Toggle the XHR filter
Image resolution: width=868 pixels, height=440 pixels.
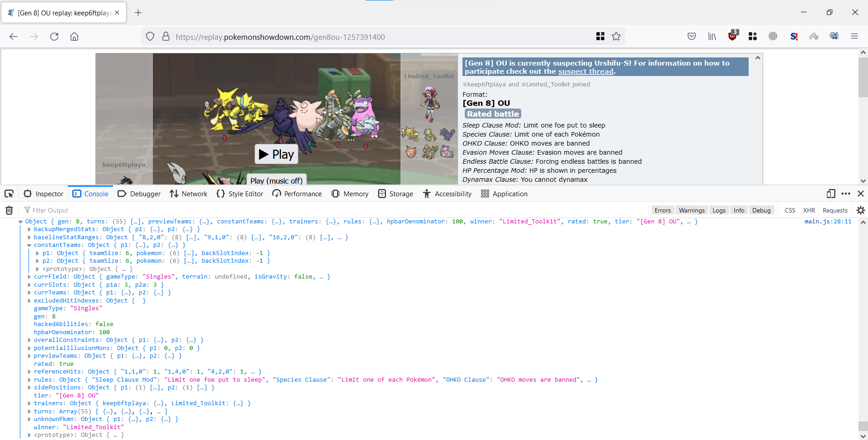point(809,210)
